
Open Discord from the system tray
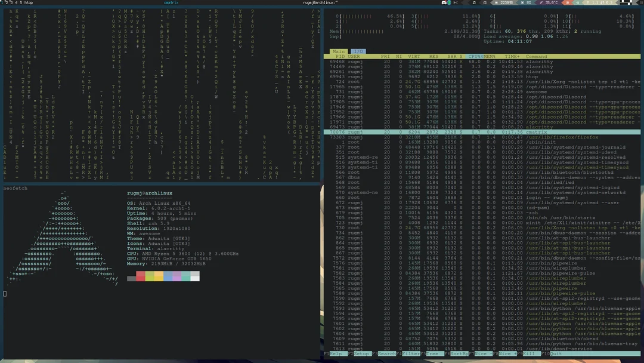(443, 4)
